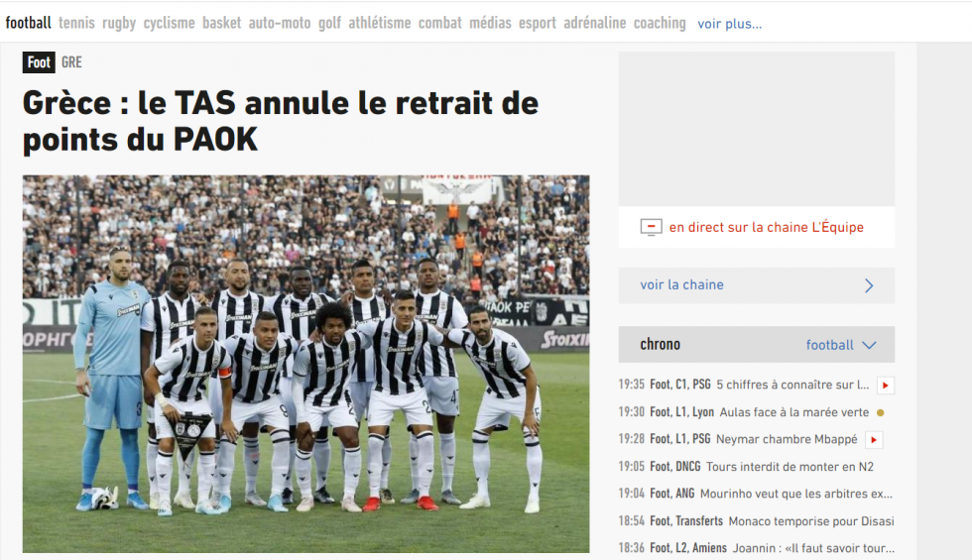Play video icon on PSG 5 chiffres item
Image resolution: width=972 pixels, height=560 pixels.
pyautogui.click(x=885, y=386)
